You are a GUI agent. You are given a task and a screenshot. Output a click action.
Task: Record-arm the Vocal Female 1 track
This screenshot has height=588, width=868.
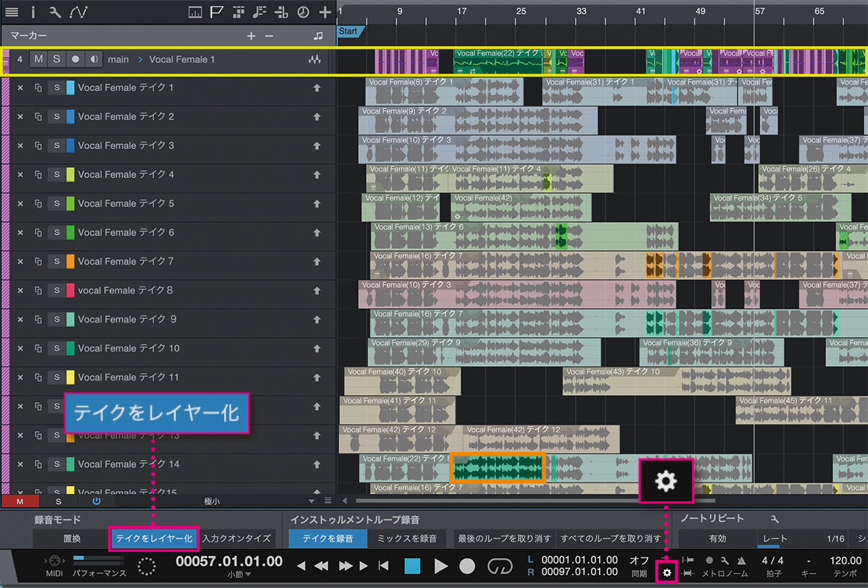tap(75, 59)
